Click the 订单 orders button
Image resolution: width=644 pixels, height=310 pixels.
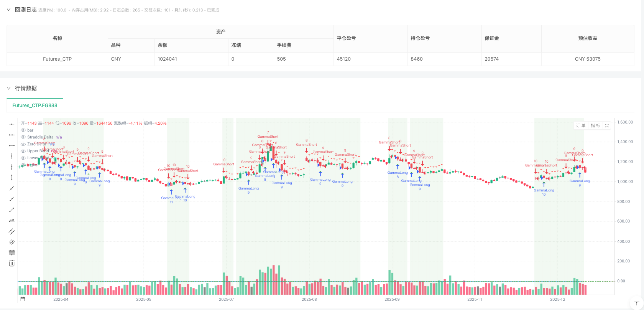(581, 125)
